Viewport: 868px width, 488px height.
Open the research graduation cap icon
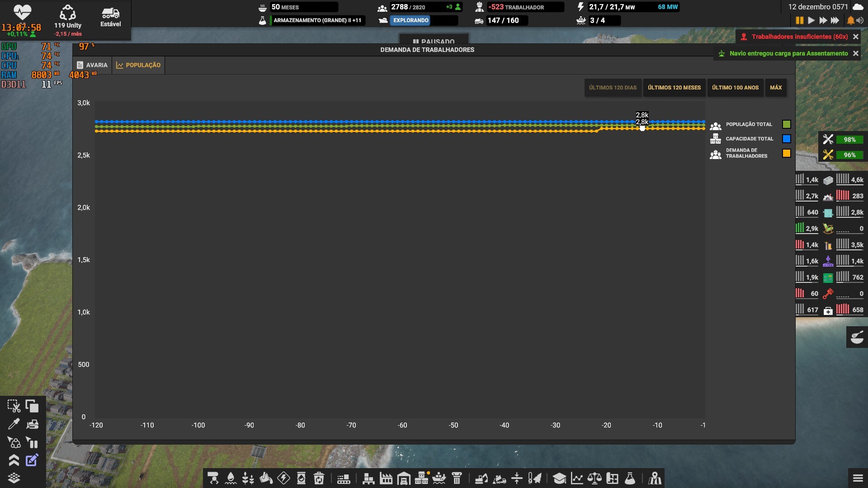click(559, 478)
